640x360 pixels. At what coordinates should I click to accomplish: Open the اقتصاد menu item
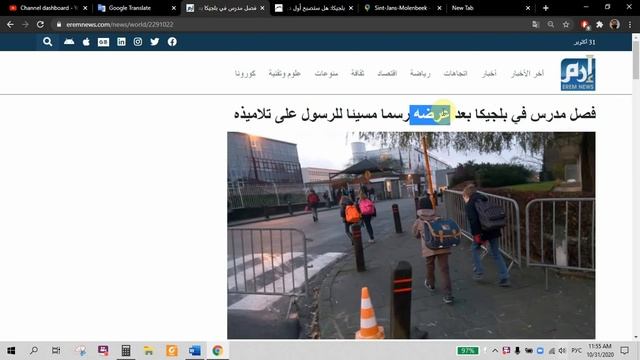point(387,73)
